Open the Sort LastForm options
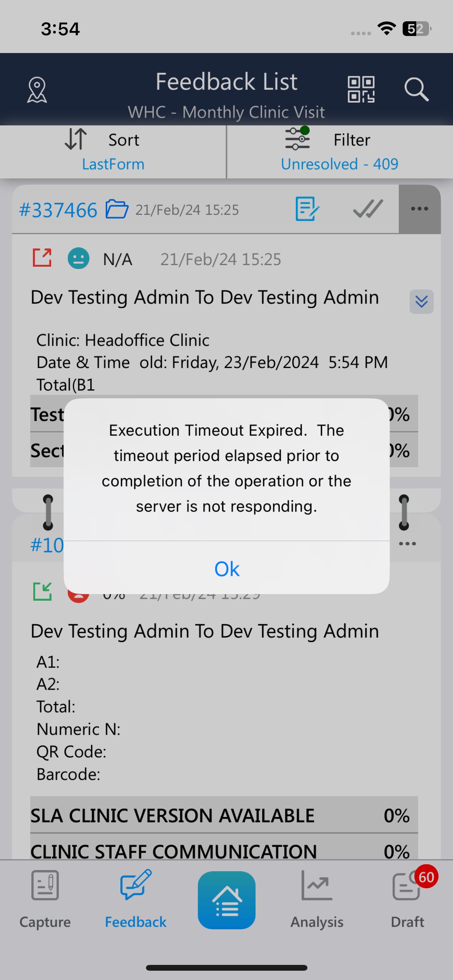This screenshot has width=453, height=980. (x=113, y=152)
